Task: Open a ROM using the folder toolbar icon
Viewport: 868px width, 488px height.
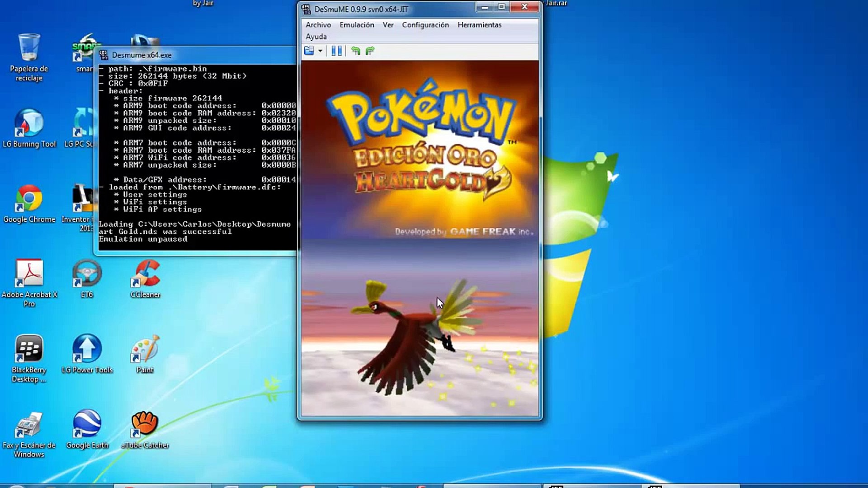Action: pos(309,51)
